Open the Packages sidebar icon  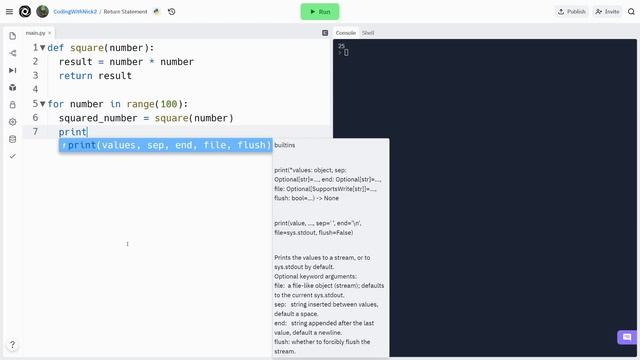click(x=13, y=87)
